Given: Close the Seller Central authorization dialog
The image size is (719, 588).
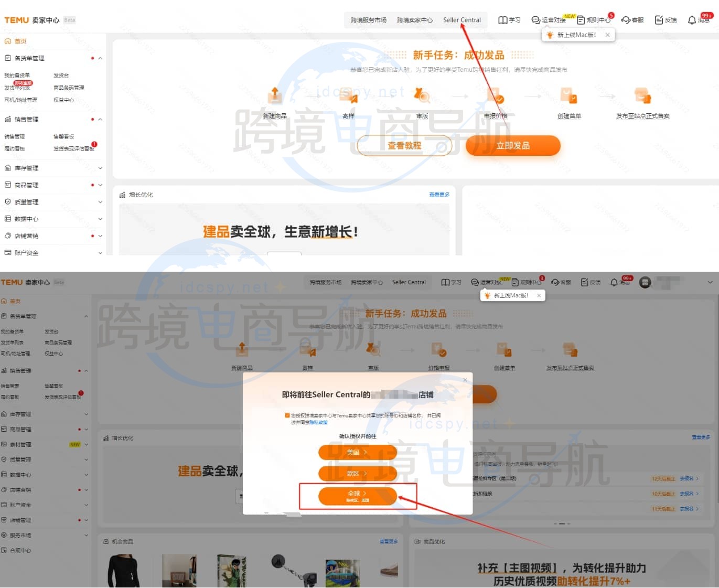Looking at the screenshot, I should (x=465, y=380).
